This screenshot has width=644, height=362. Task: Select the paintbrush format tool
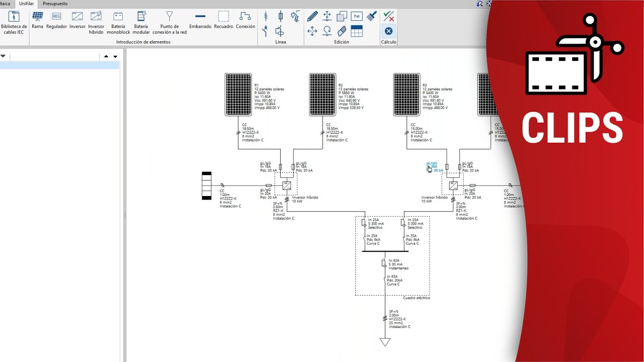(x=371, y=16)
